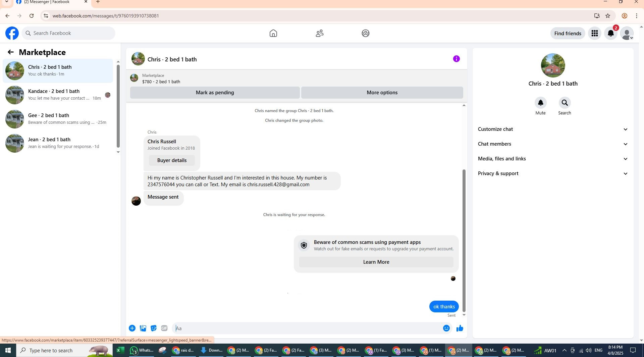Open the Kandace 2 bed 1 bath chat
The width and height of the screenshot is (644, 357).
coord(58,95)
